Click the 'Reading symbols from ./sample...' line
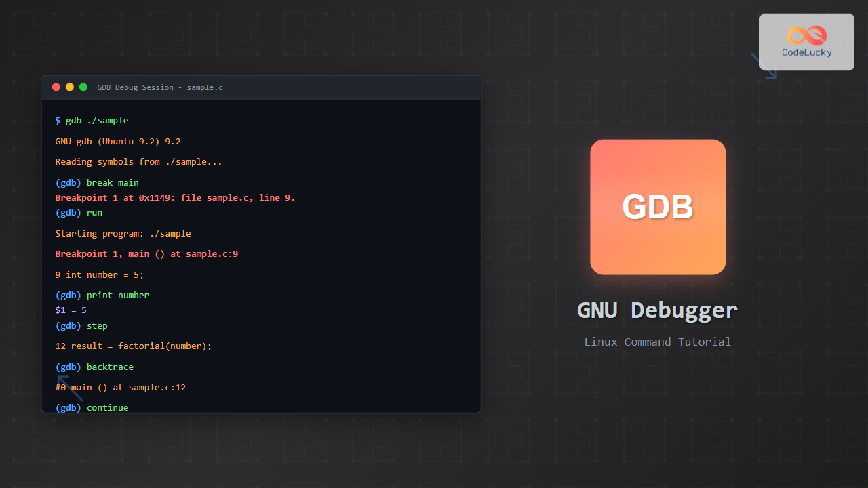 (138, 162)
